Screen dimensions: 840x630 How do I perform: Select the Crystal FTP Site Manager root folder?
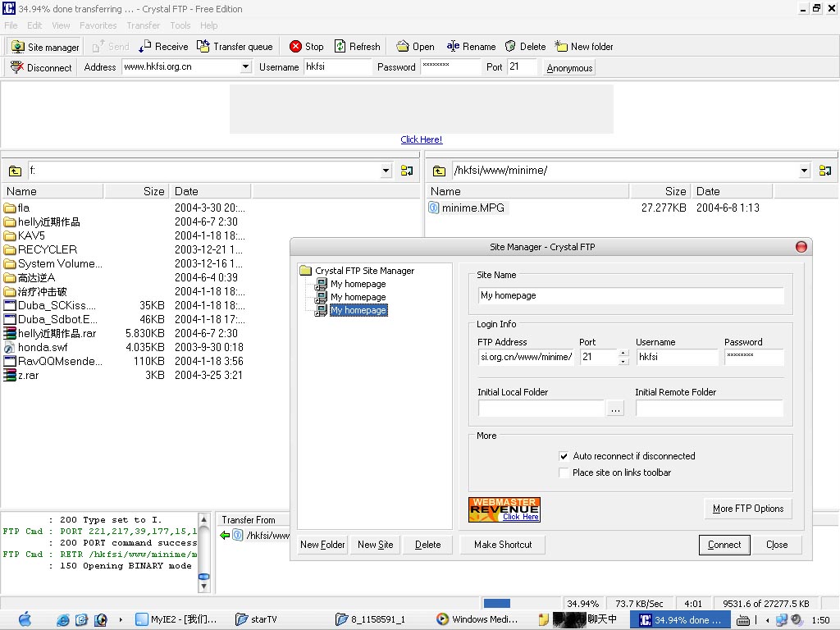pyautogui.click(x=358, y=271)
